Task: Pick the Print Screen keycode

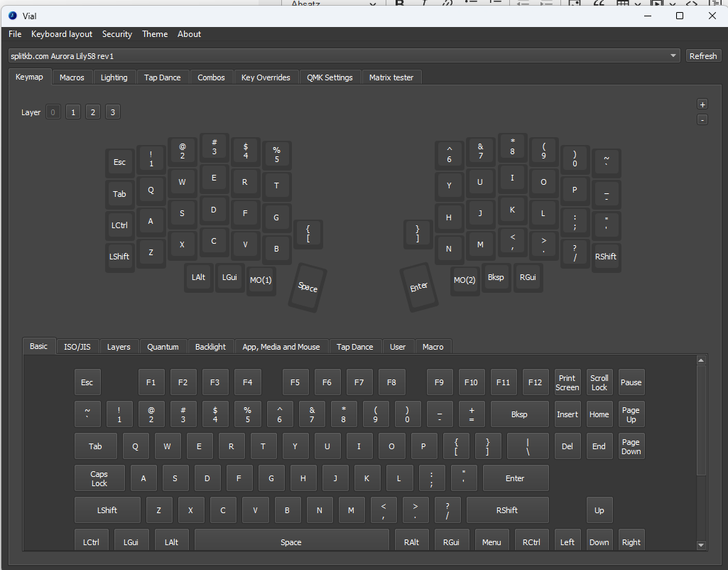Action: (x=567, y=382)
